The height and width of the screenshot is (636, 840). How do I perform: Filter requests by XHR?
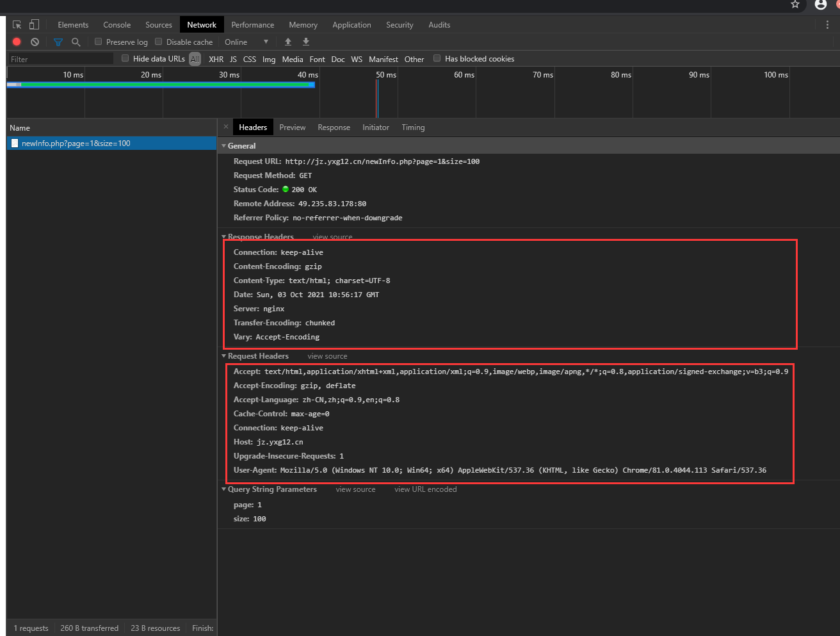pyautogui.click(x=216, y=59)
